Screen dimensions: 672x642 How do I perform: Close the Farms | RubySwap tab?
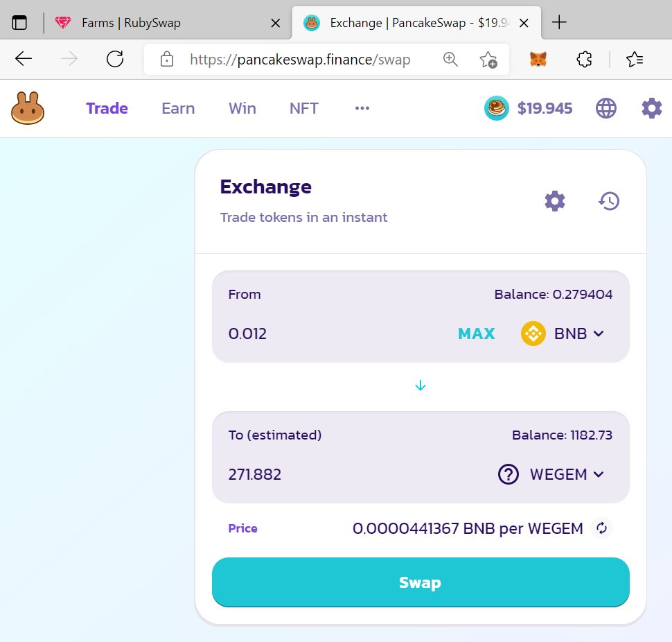coord(276,23)
